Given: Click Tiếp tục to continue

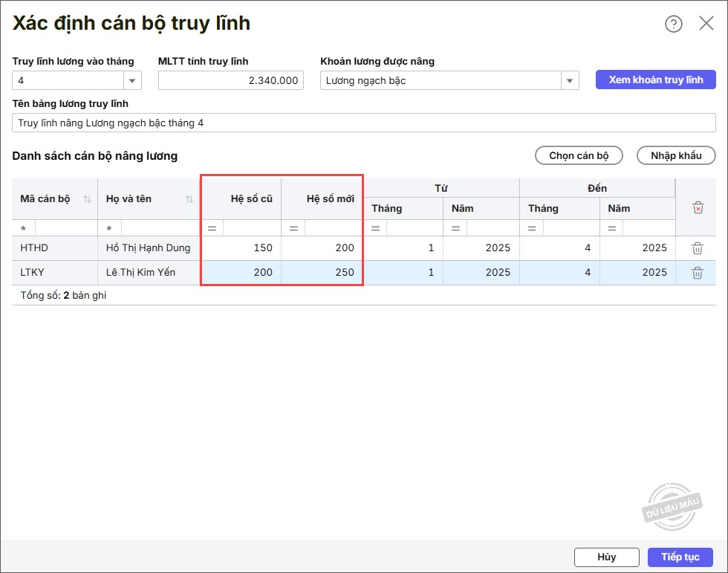Looking at the screenshot, I should click(x=680, y=557).
